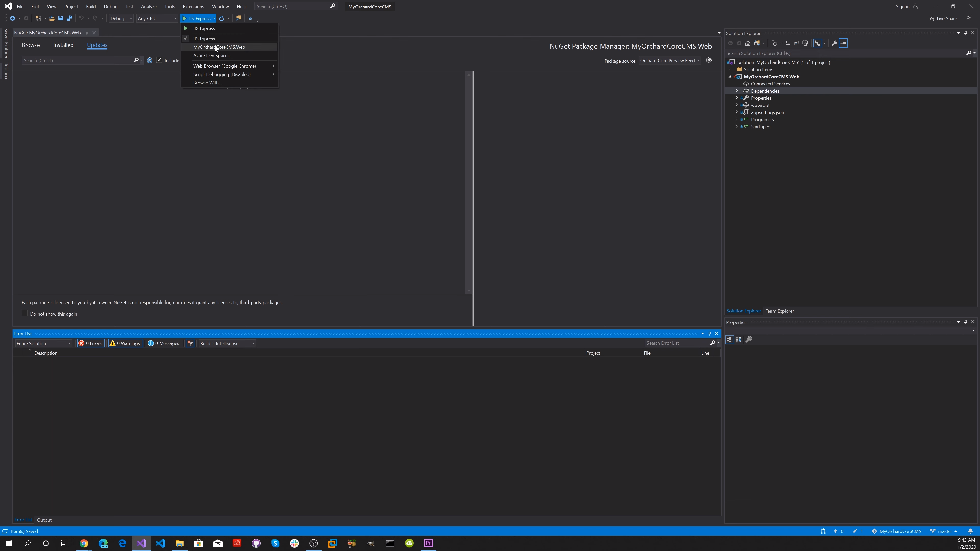Click Categorized icon in Properties panel

point(729,340)
